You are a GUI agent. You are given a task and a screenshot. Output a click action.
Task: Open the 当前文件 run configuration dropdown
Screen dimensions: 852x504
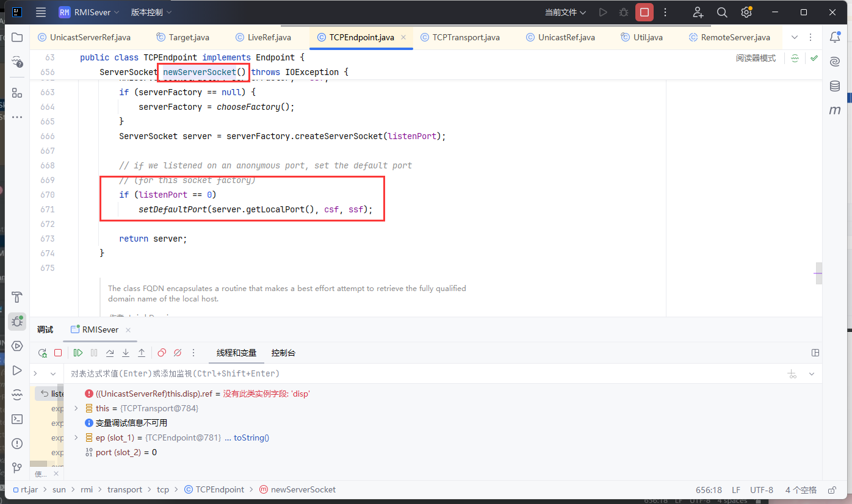click(565, 12)
